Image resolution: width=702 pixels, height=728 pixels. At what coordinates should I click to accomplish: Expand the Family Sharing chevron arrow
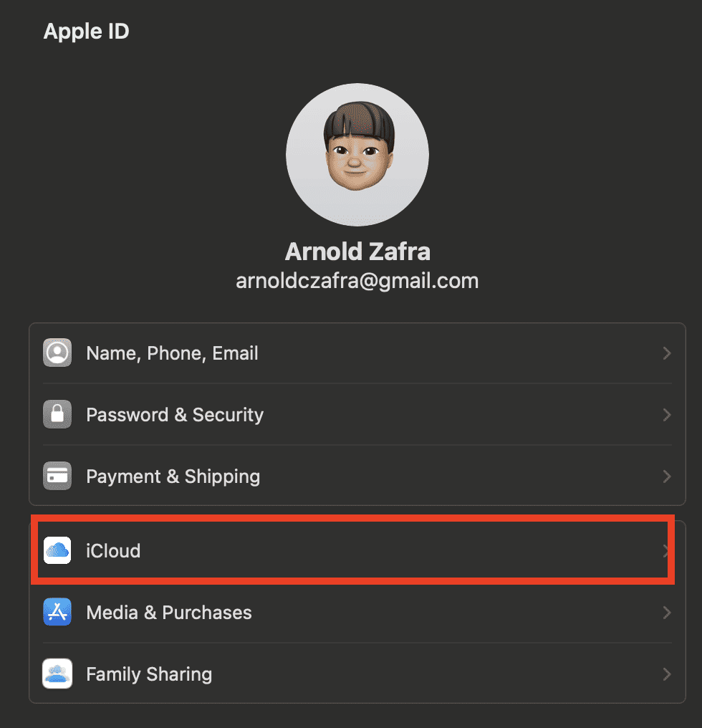[666, 674]
